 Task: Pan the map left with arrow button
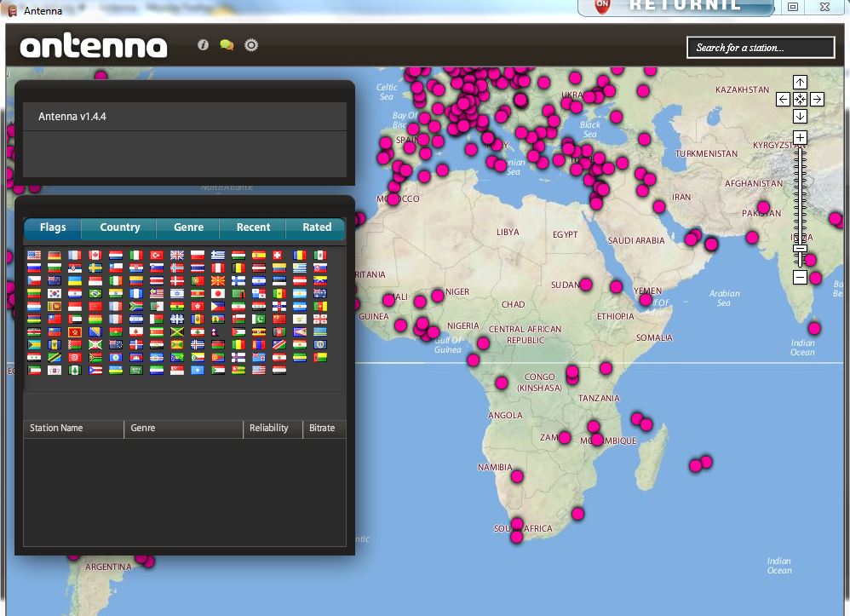point(782,99)
